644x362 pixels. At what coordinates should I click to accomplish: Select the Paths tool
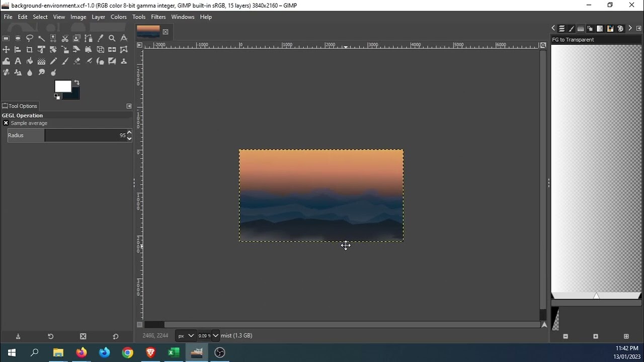[89, 38]
